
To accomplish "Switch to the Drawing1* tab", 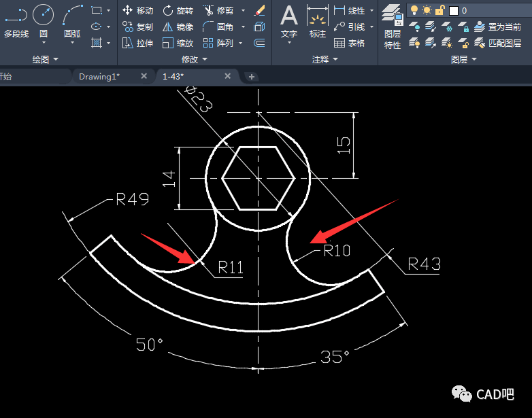I will pos(99,77).
